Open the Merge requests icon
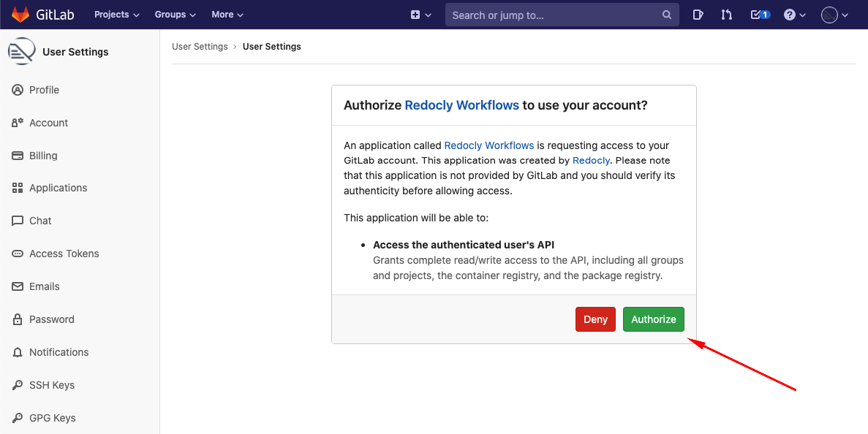This screenshot has height=434, width=868. 726,15
